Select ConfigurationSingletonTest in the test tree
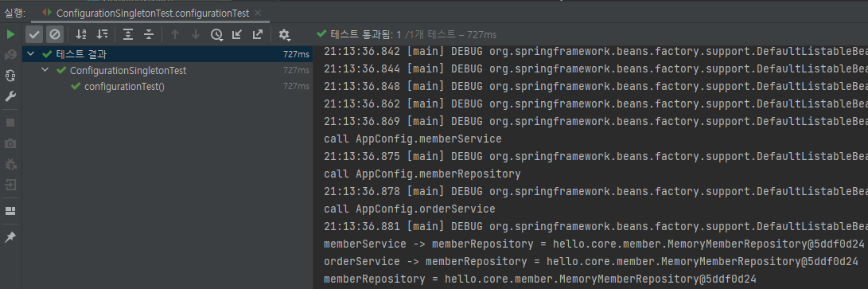Viewport: 868px width, 289px height. [128, 71]
